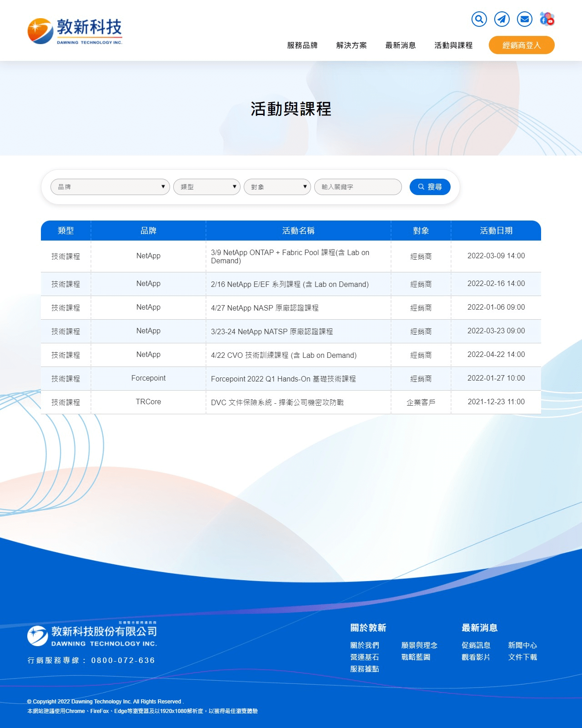Open 4/22 CVO 技術訓練課程 entry
Screen dimensions: 582x728
(284, 355)
